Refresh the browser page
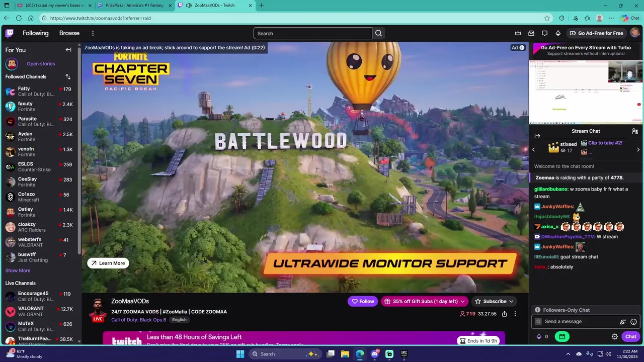Screen dimensions: 644x362 [19, 18]
